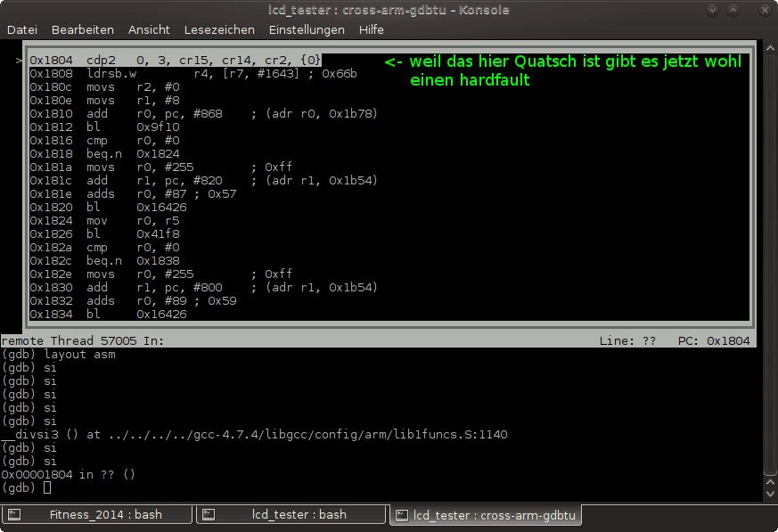Image resolution: width=778 pixels, height=532 pixels.
Task: Click the gdb prompt cursor line
Action: point(27,487)
